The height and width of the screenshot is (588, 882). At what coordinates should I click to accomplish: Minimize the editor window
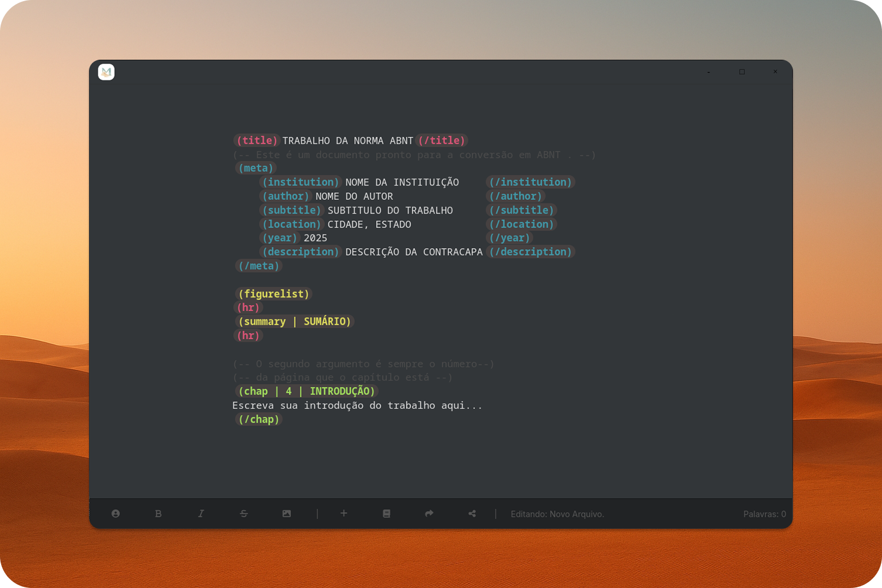click(x=709, y=72)
